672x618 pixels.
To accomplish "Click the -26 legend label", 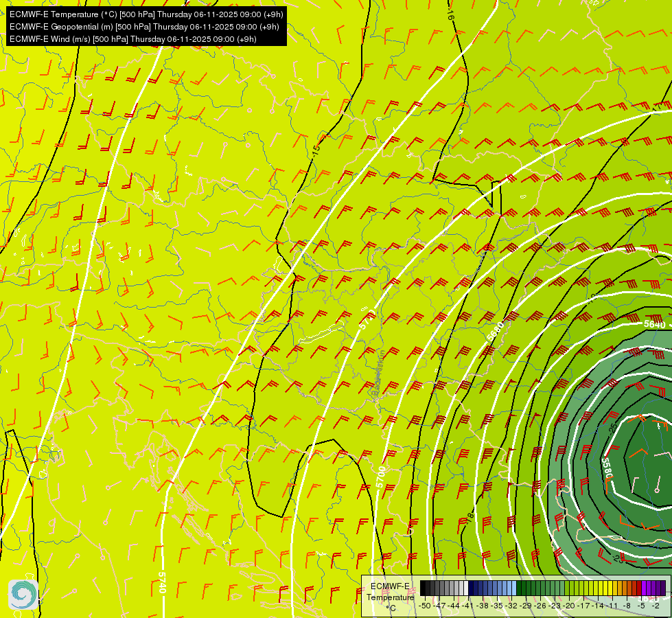I will click(x=540, y=606).
